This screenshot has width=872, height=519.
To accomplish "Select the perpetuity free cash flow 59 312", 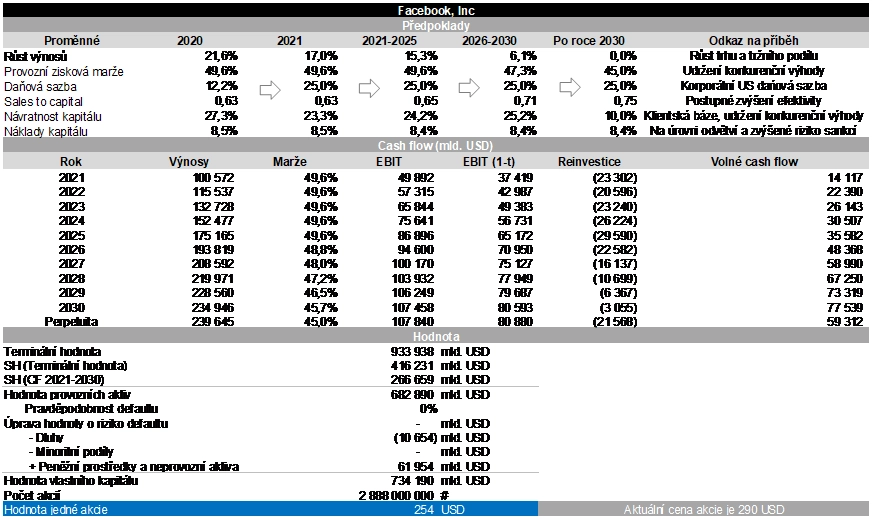I will coord(845,322).
